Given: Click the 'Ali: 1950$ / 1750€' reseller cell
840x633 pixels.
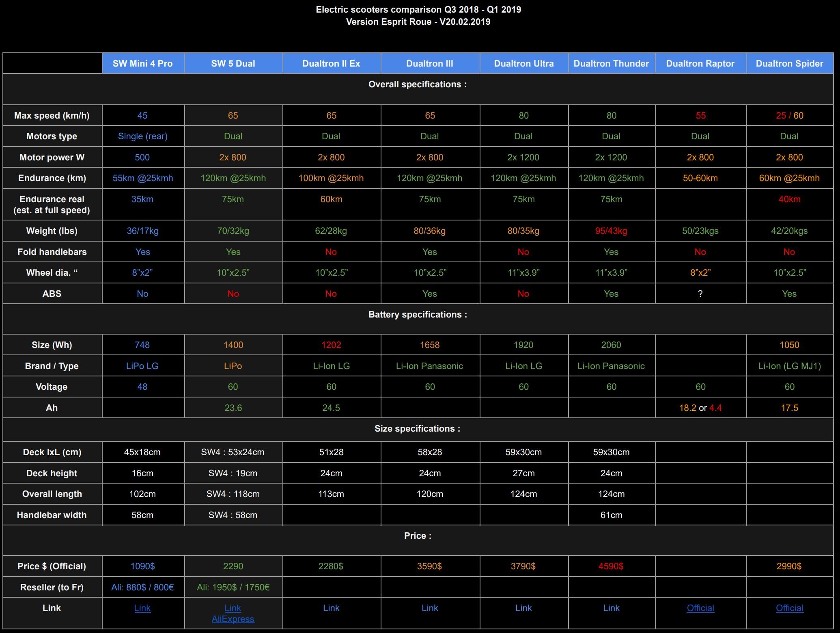Looking at the screenshot, I should click(233, 588).
